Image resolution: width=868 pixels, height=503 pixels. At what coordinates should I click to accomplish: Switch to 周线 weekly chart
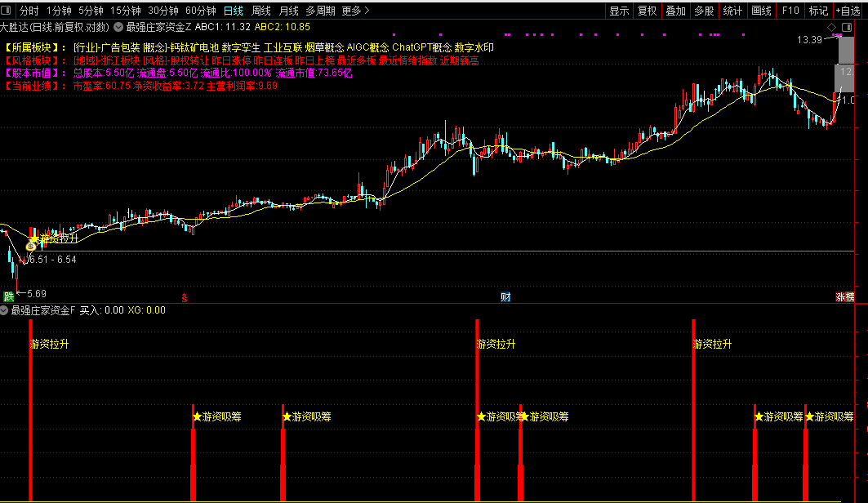[261, 11]
